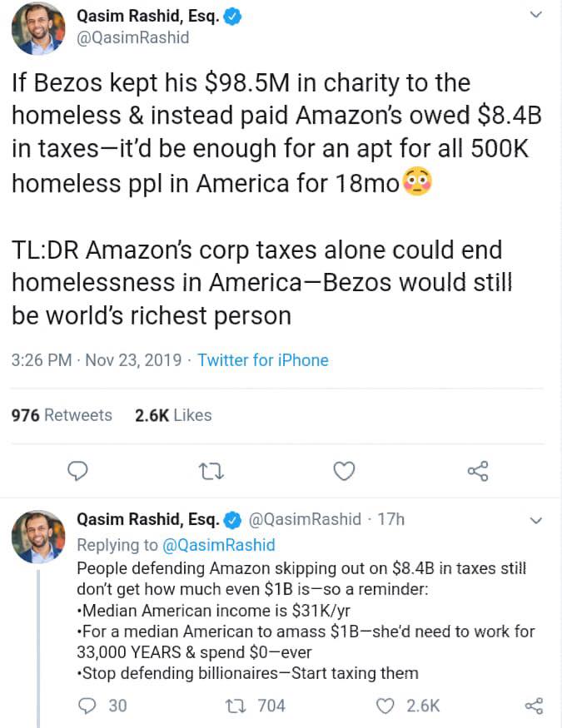Viewport: 562px width, 728px height.
Task: View the 976 Retweets list
Action: coord(62,414)
